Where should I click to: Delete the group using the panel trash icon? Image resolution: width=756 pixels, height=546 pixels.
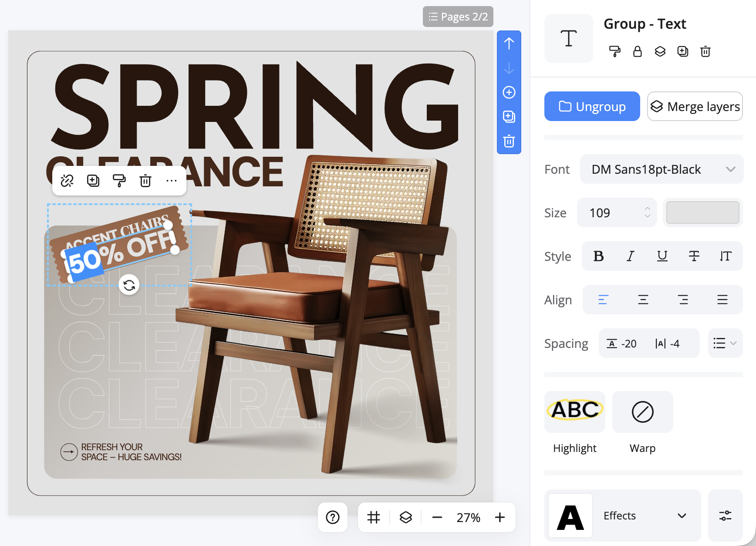[705, 51]
